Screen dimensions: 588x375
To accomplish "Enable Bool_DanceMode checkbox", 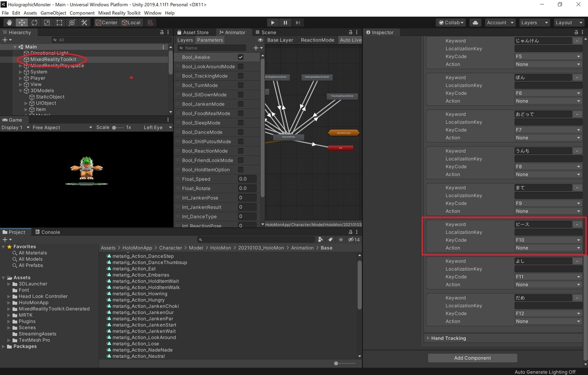I will (x=241, y=132).
